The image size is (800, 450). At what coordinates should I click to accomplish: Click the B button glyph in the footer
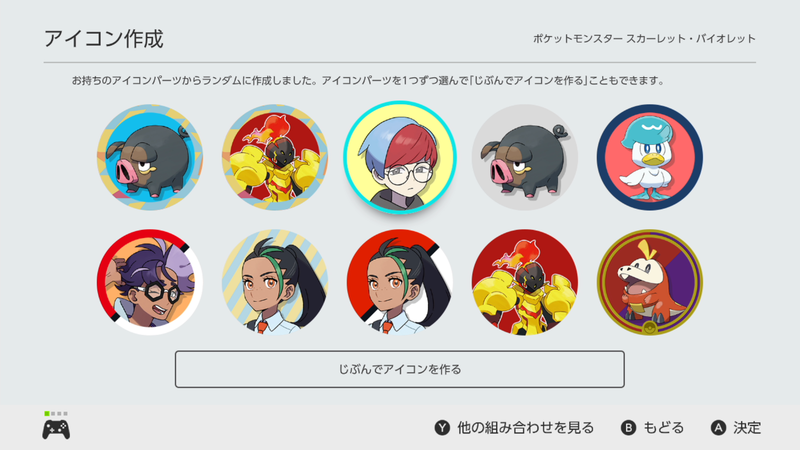coord(628,428)
